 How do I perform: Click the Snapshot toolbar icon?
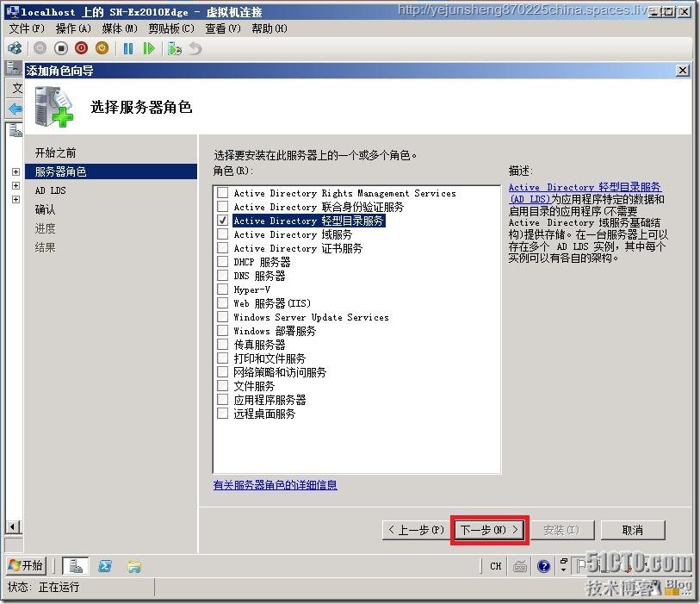click(x=175, y=48)
